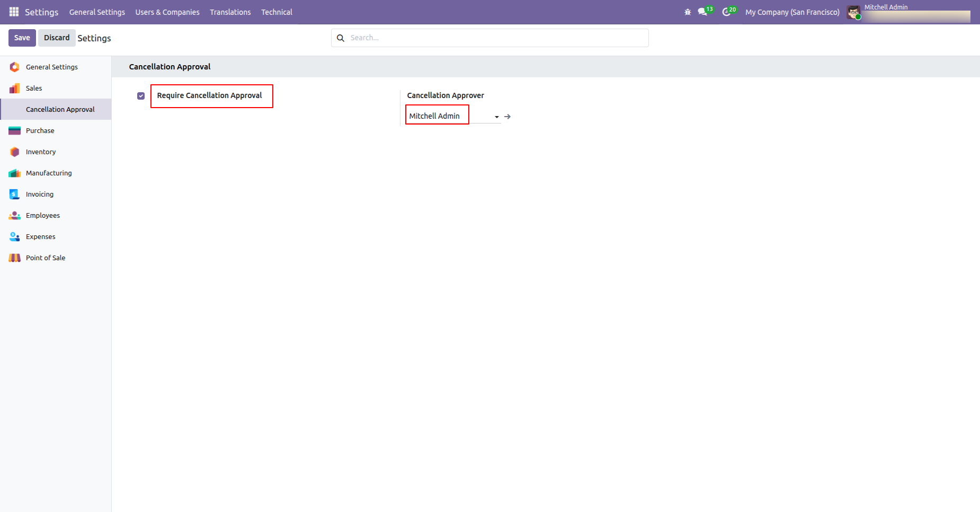Click the Purchase sidebar icon
Screen dimensions: 980x512
coord(14,130)
